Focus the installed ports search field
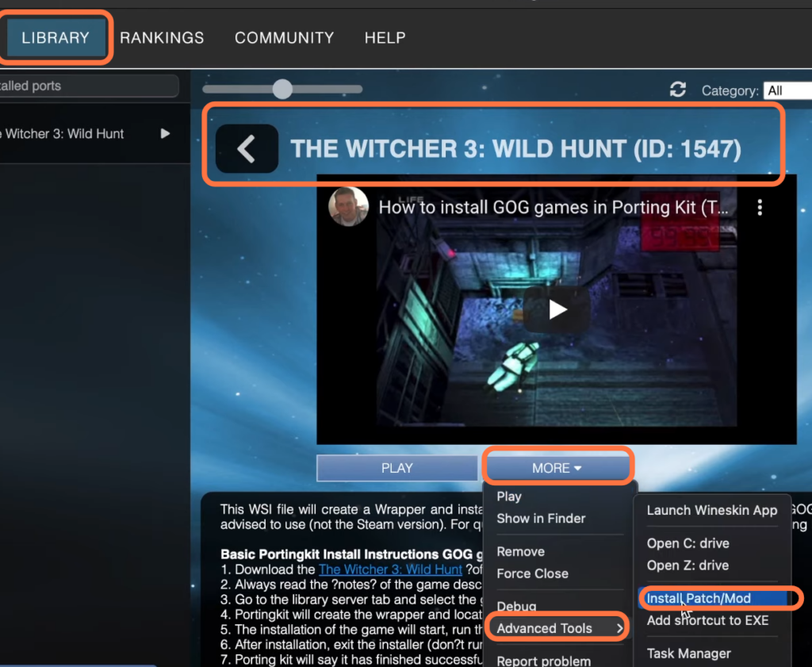The height and width of the screenshot is (667, 812). [88, 86]
